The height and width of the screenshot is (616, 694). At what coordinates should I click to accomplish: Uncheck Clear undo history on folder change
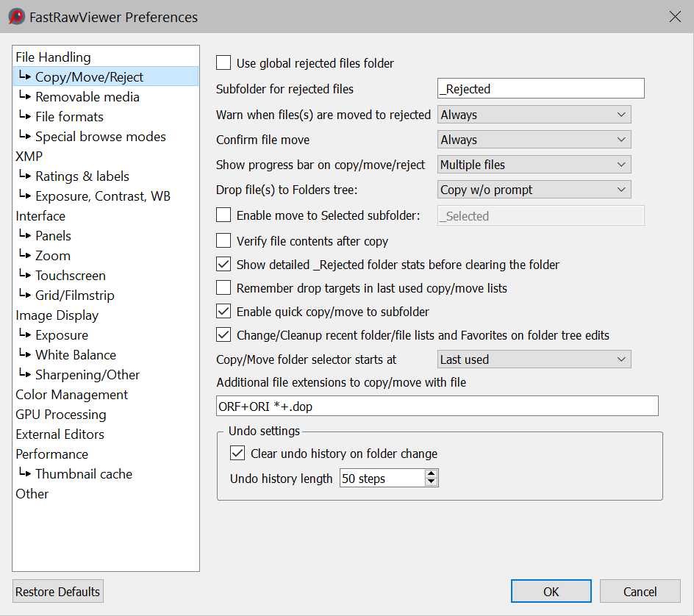tap(237, 454)
